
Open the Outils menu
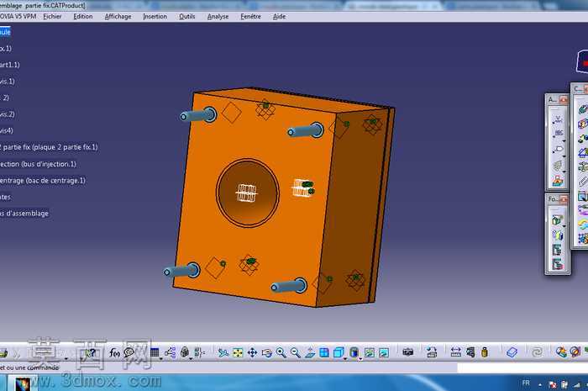point(187,17)
